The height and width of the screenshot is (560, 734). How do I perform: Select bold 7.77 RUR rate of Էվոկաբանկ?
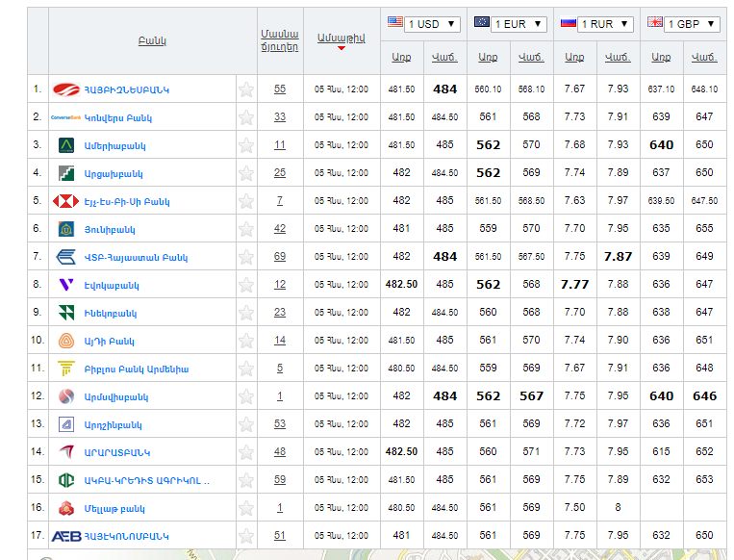point(575,285)
